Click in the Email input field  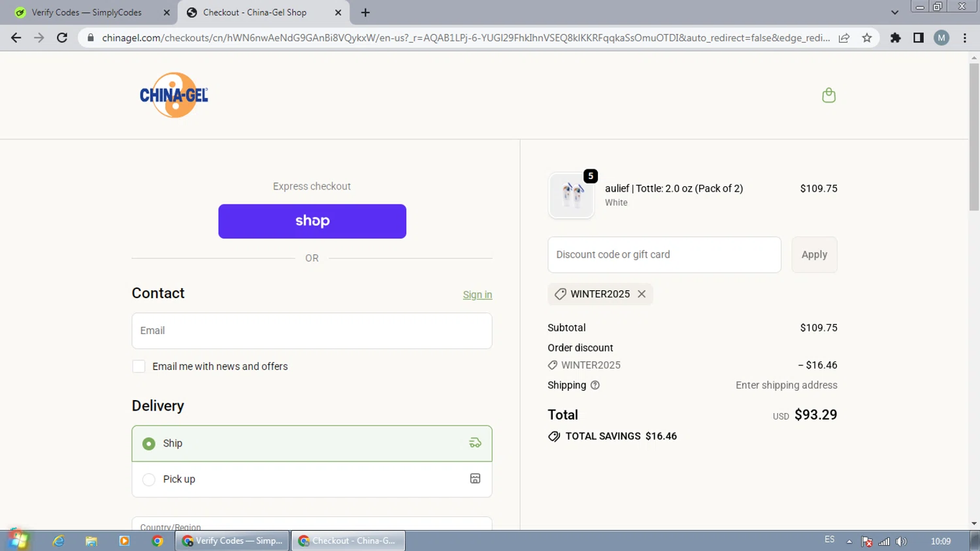click(312, 331)
